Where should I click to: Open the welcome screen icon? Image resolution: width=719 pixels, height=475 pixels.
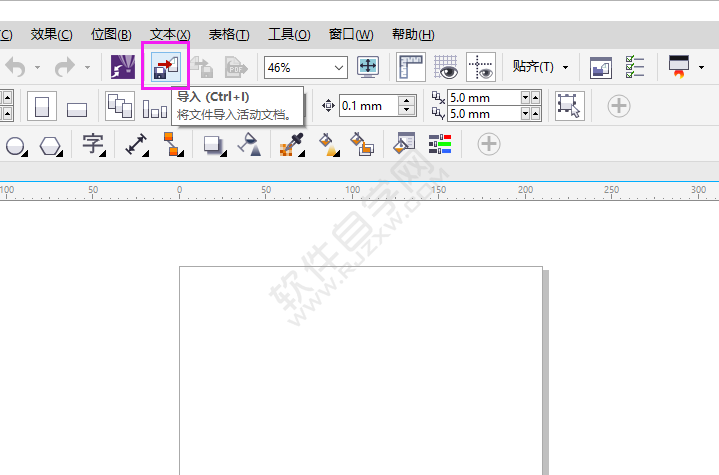(601, 67)
